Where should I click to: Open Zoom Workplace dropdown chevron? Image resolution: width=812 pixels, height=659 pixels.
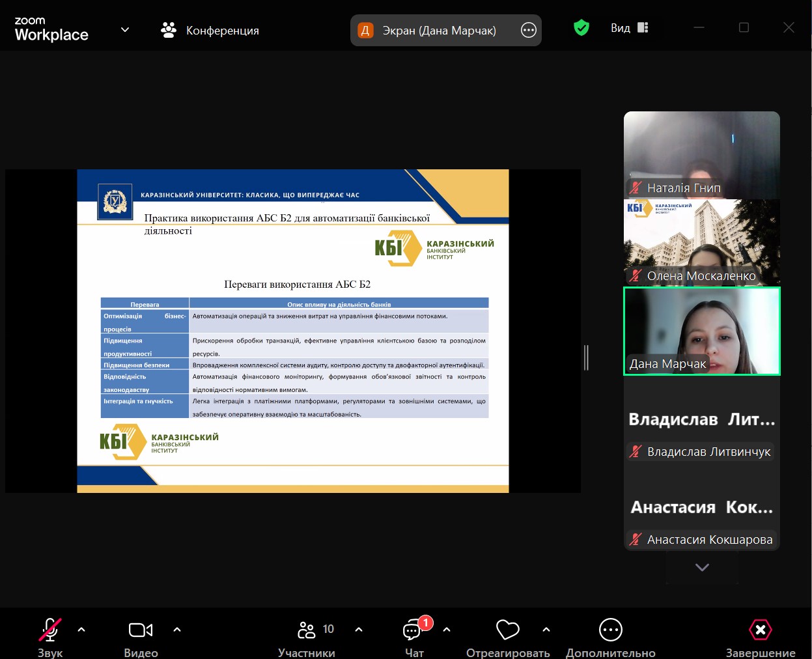tap(125, 30)
